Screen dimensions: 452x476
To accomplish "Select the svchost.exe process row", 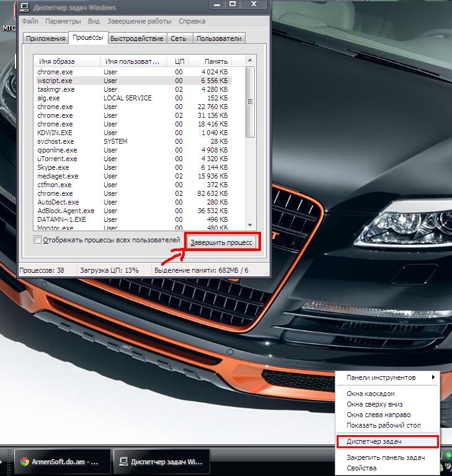I will (133, 141).
